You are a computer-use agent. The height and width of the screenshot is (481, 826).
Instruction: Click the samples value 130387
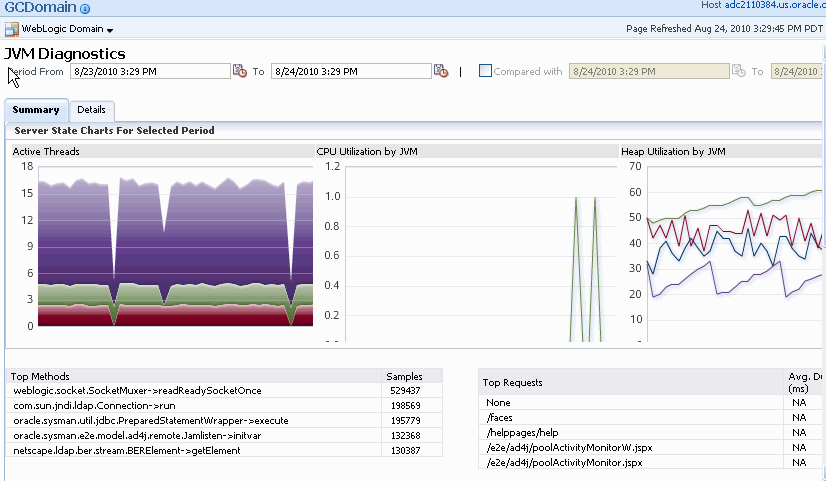coord(405,450)
